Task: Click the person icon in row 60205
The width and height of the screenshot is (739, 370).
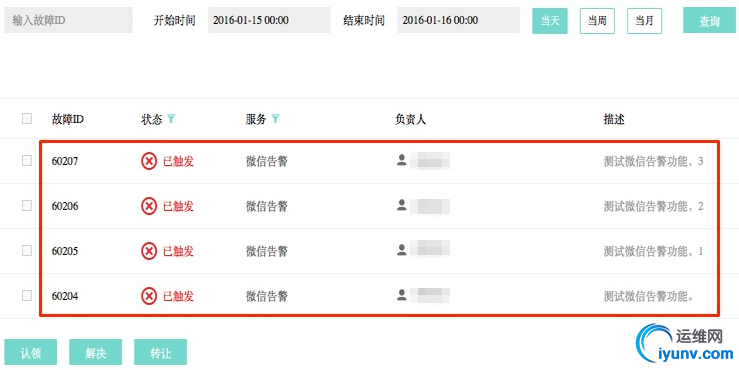Action: pos(402,250)
